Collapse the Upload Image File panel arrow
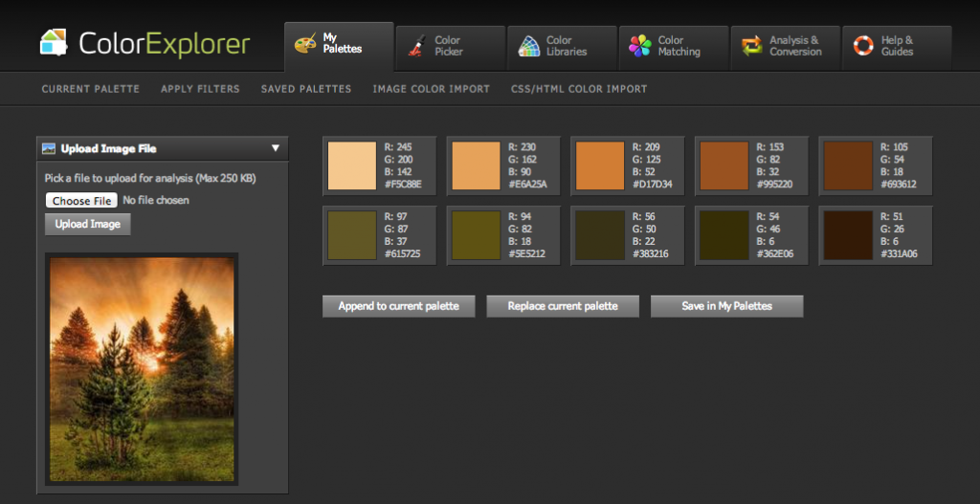980x504 pixels. point(275,148)
